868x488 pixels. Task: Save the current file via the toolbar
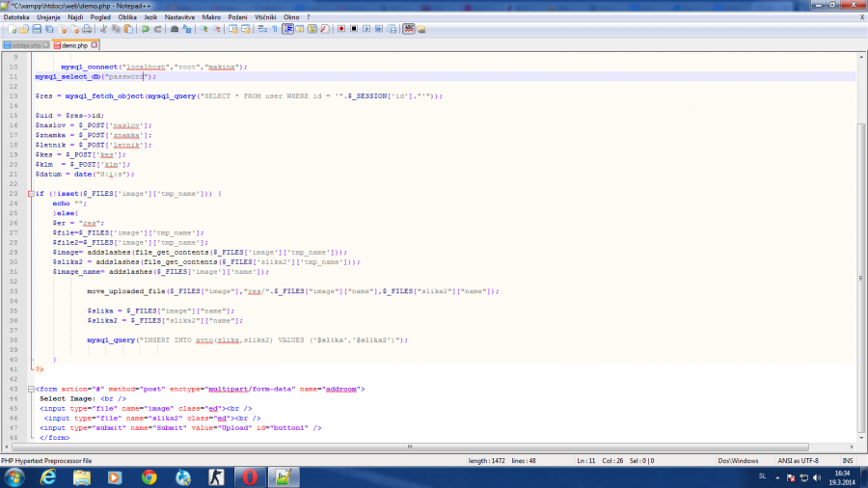tap(35, 29)
